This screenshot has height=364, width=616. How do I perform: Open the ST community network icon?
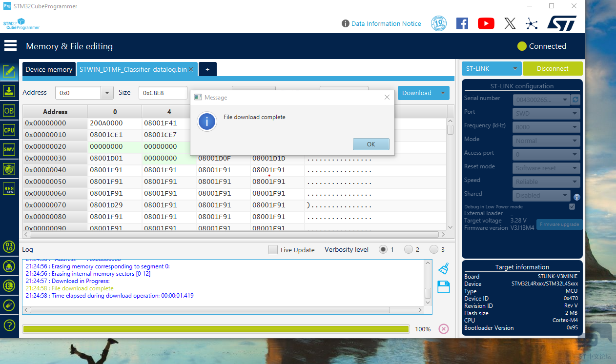531,23
